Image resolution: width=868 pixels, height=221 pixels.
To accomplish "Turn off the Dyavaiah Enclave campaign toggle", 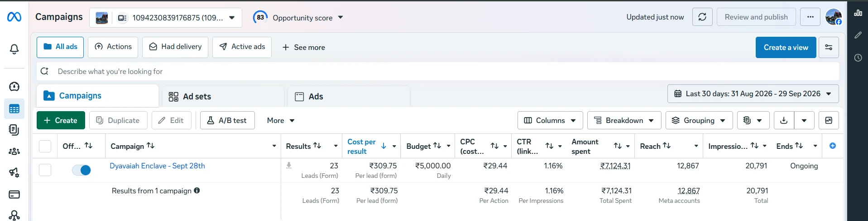I will click(82, 170).
